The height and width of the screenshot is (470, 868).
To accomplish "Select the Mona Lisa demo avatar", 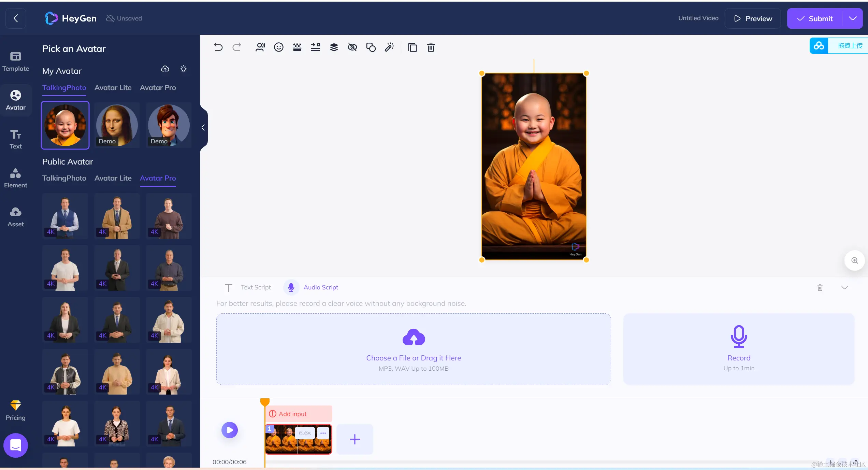I will 117,125.
